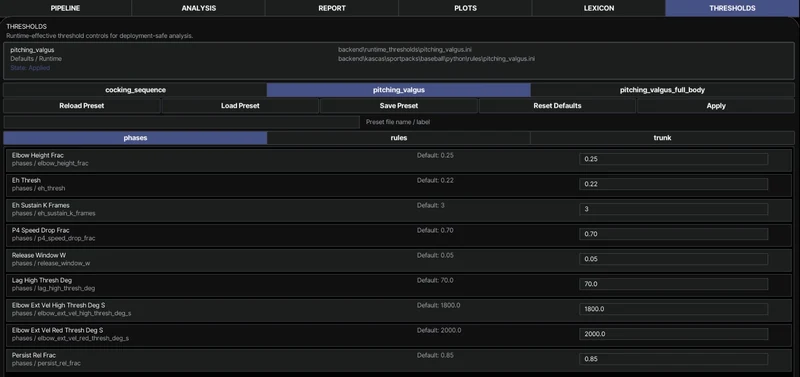Image resolution: width=800 pixels, height=377 pixels.
Task: Click the 'Default: 2000.0' text
Action: (439, 330)
